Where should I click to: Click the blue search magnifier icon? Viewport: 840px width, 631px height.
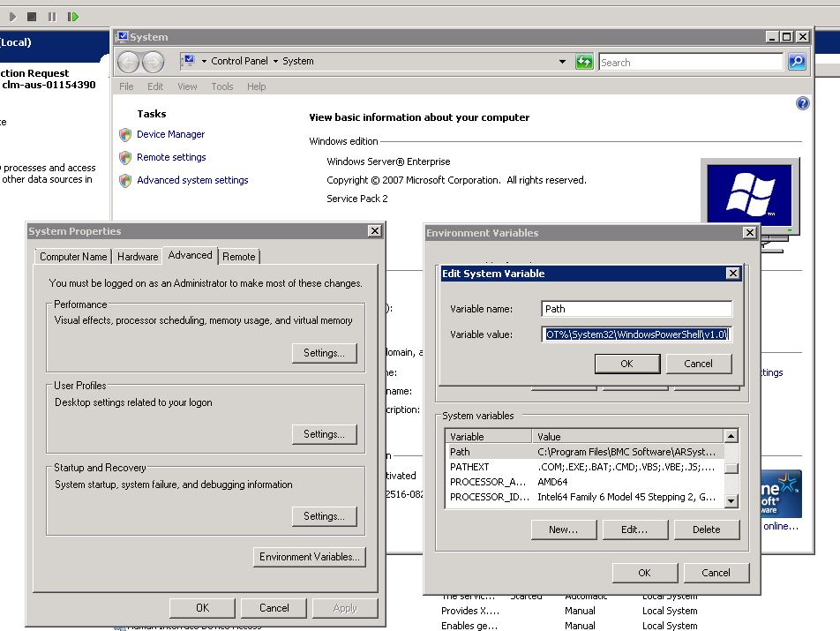[x=795, y=62]
